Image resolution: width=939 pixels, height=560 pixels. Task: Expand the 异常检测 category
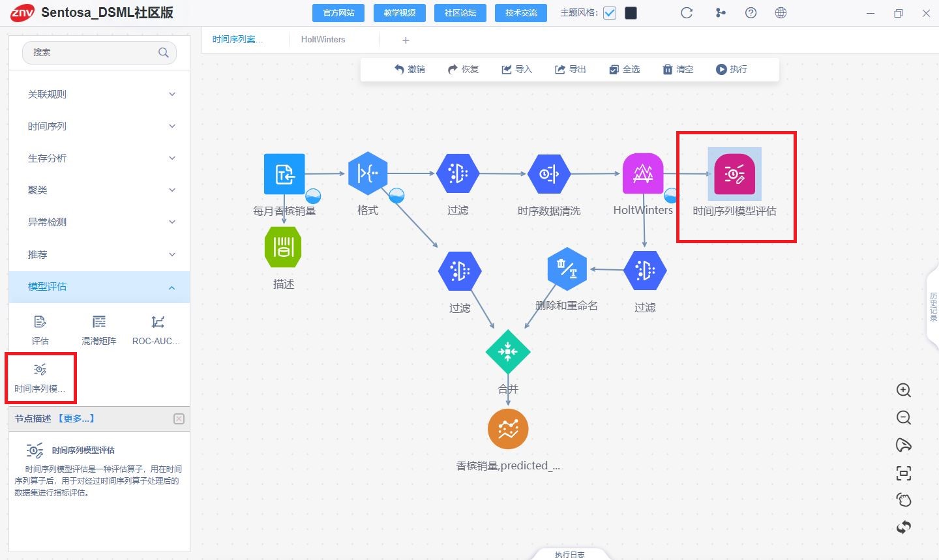coord(99,222)
